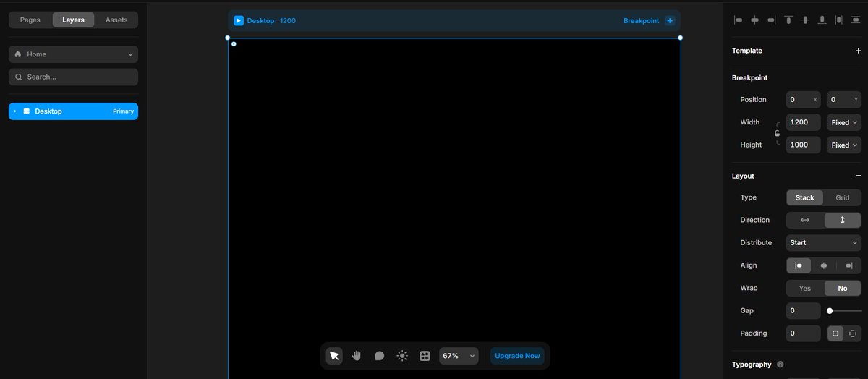Align selection to left edge icon
Image resolution: width=868 pixels, height=379 pixels.
click(x=739, y=20)
